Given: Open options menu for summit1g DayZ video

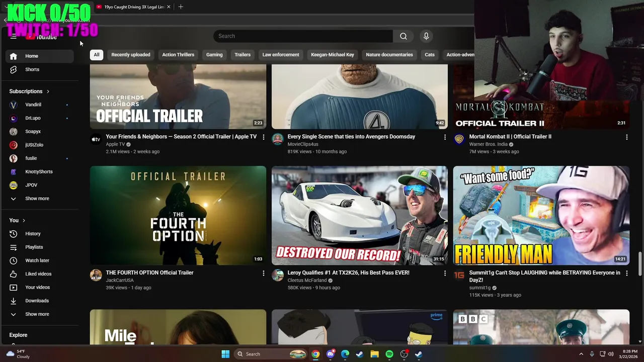Looking at the screenshot, I should coord(626,273).
